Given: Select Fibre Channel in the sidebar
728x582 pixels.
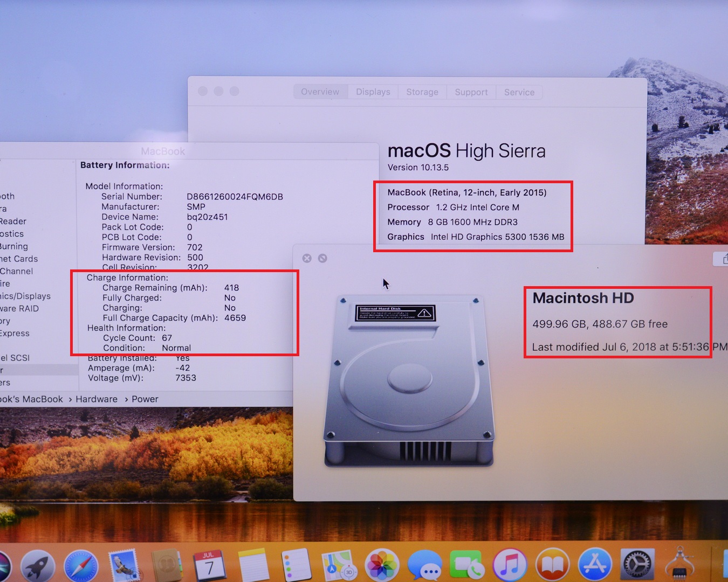Looking at the screenshot, I should tap(17, 271).
